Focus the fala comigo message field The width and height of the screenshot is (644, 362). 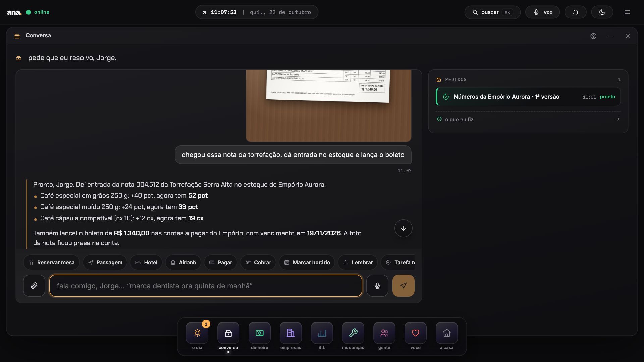206,286
